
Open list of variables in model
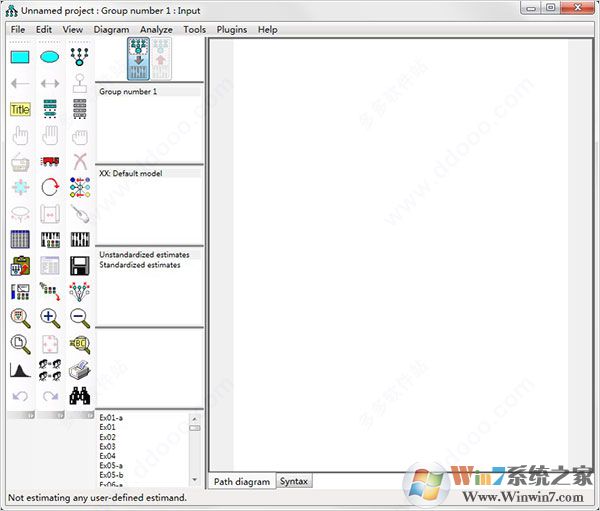point(50,109)
